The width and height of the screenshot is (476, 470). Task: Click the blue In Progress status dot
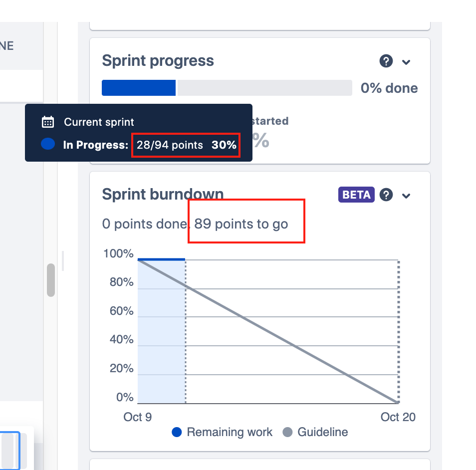point(47,144)
